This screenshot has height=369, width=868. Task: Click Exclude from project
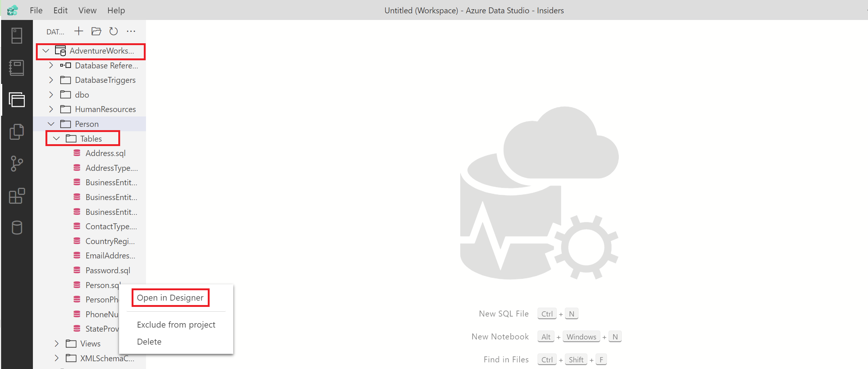tap(176, 325)
